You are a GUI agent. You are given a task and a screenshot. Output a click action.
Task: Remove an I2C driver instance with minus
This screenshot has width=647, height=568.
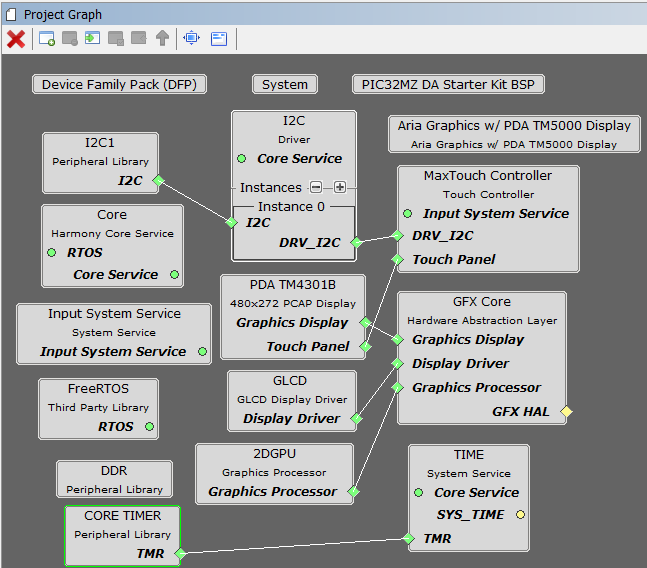pos(316,187)
